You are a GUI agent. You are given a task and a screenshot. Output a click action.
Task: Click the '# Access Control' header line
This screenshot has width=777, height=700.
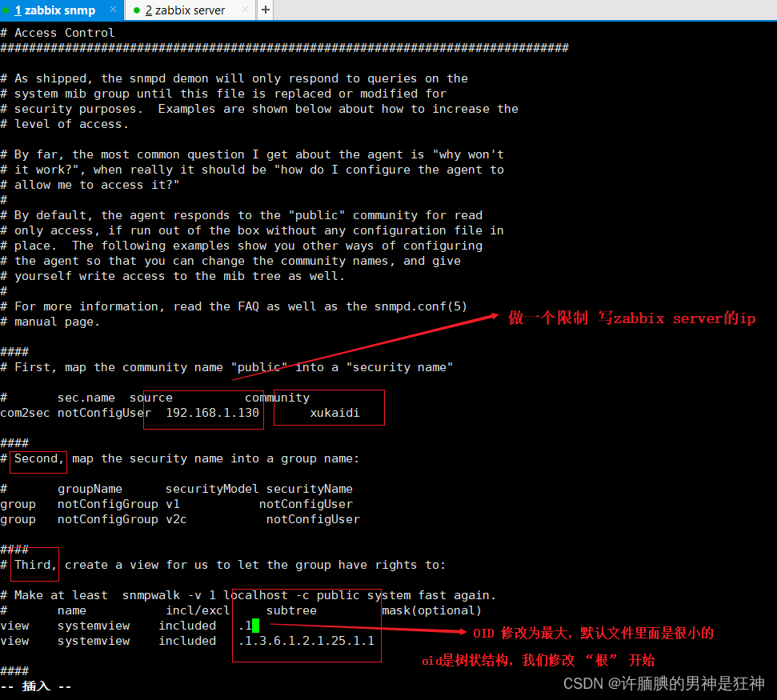[x=58, y=33]
